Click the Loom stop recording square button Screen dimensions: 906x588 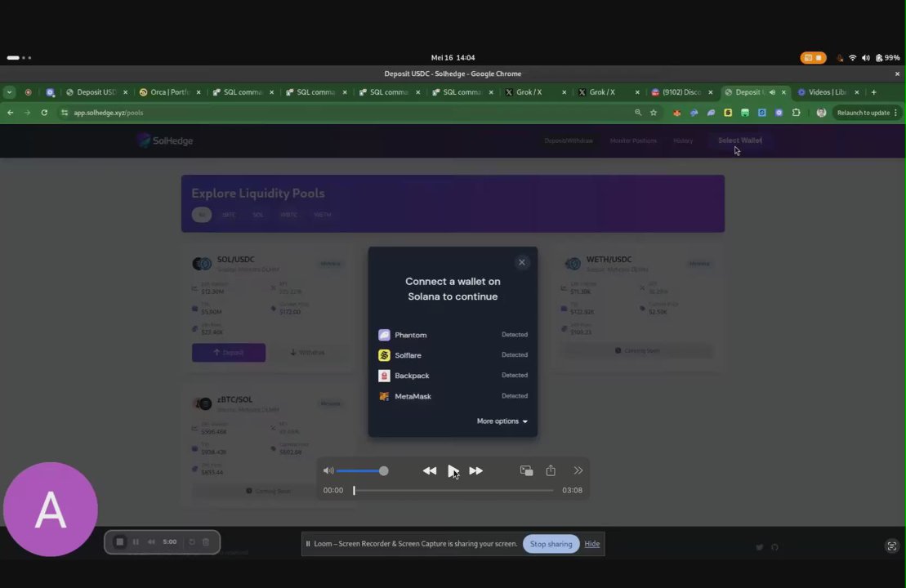(119, 541)
